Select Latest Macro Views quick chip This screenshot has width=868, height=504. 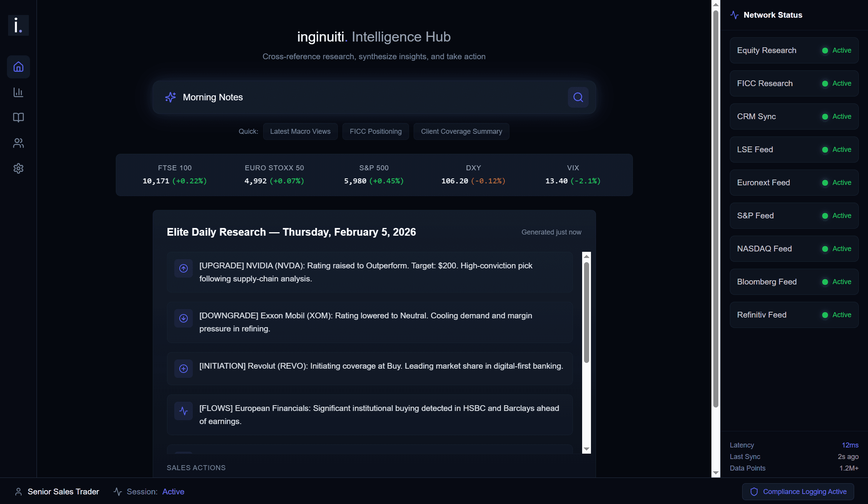click(x=300, y=131)
